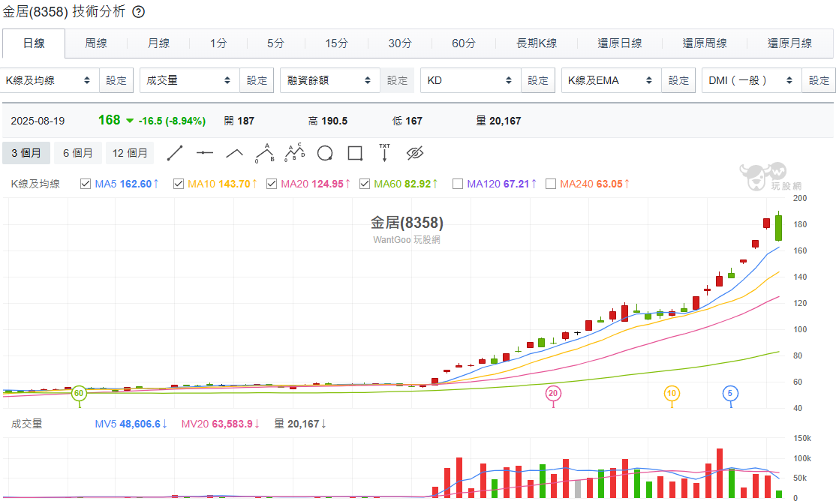This screenshot has height=504, width=836.
Task: Select the TXT text annotation tool
Action: (x=384, y=153)
